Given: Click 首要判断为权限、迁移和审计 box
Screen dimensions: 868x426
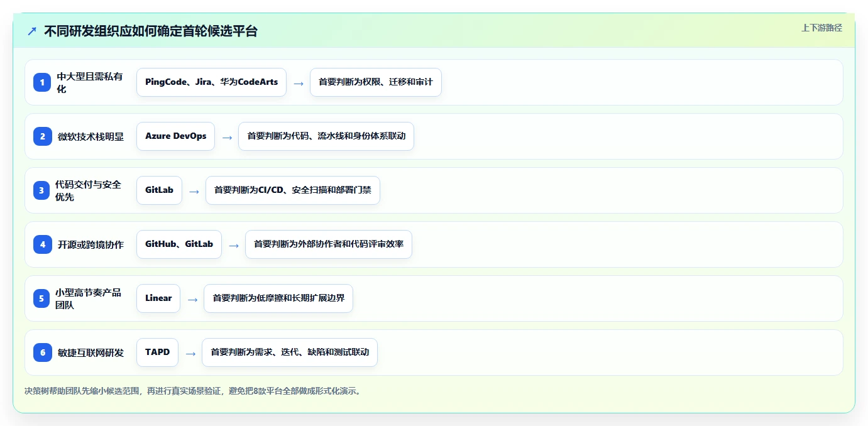Looking at the screenshot, I should click(x=376, y=82).
